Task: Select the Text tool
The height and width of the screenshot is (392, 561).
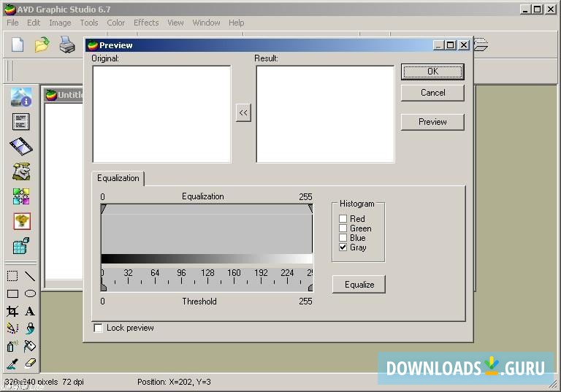Action: (30, 311)
